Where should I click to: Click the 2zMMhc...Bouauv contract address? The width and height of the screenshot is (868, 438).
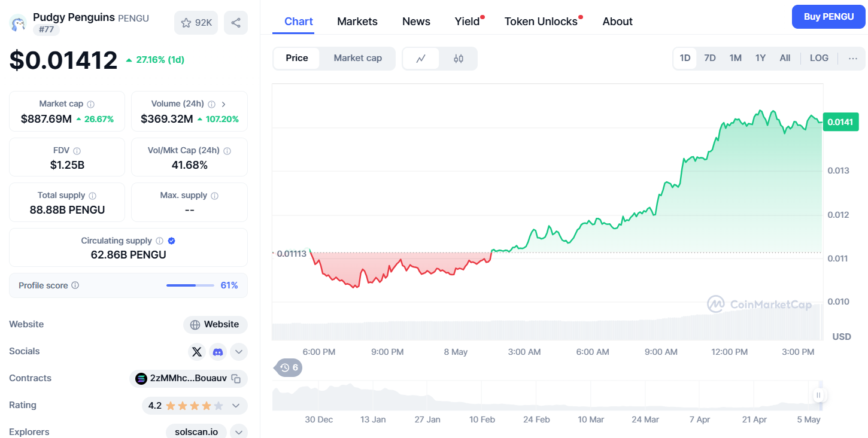tap(189, 378)
